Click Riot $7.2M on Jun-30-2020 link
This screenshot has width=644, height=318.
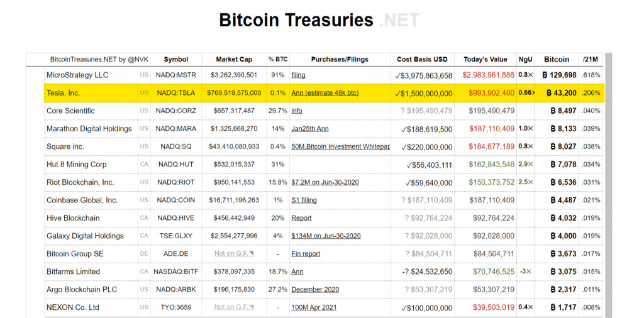coord(325,182)
